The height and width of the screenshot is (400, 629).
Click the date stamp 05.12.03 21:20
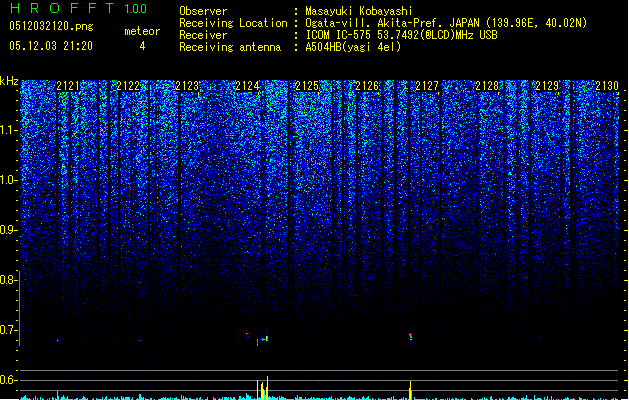point(51,46)
